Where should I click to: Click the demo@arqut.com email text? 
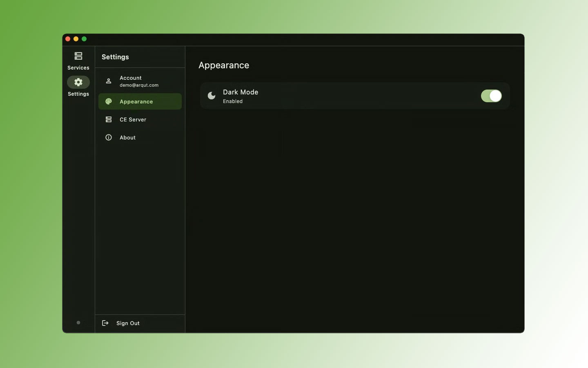pos(139,85)
